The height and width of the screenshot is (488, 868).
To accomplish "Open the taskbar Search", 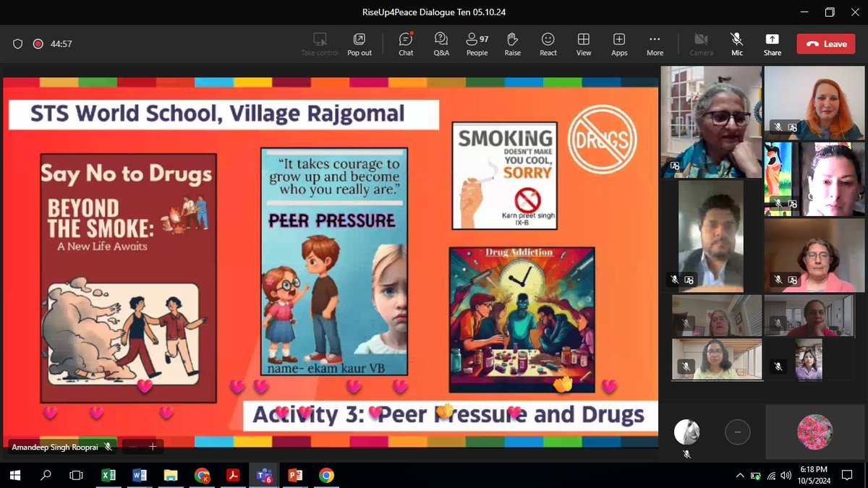I will [x=46, y=475].
